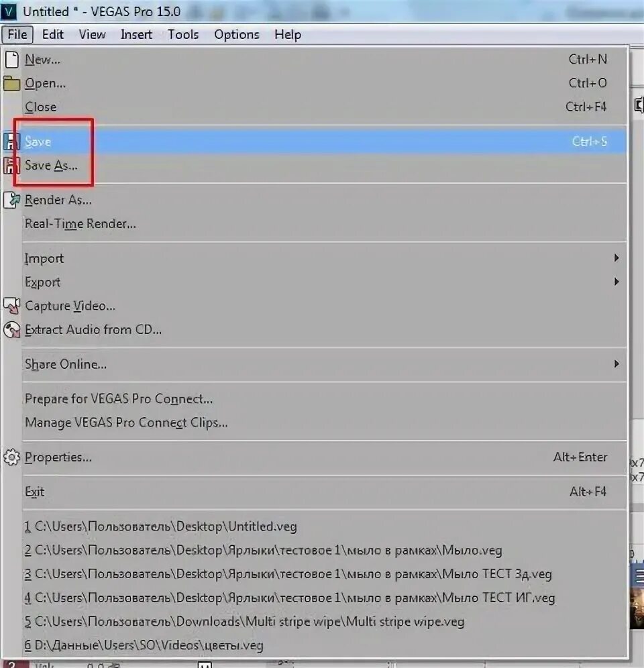Viewport: 644px width, 668px height.
Task: Click the Untitled * - VEGAS Pro 15.0 title
Action: [101, 11]
